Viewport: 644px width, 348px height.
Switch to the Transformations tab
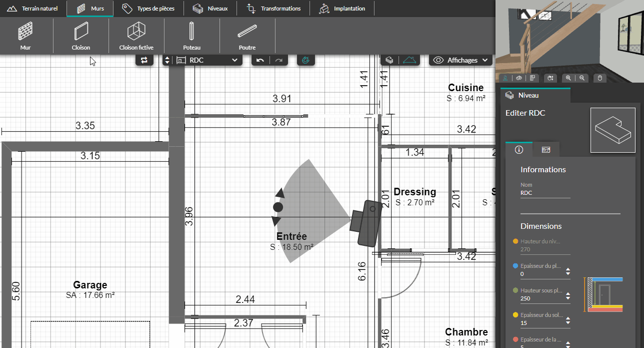tap(274, 9)
